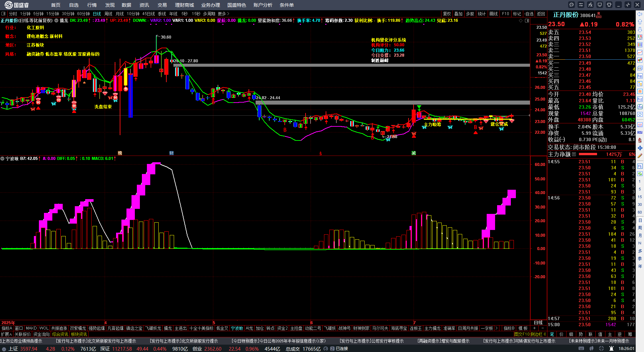Open the 行情 menu
The height and width of the screenshot is (352, 644).
(92, 5)
